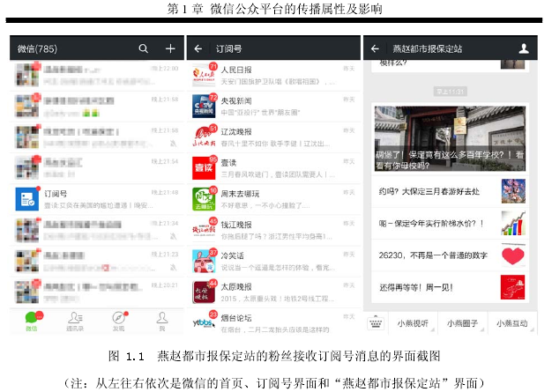Open the 小燕视听 menu
The height and width of the screenshot is (392, 552).
point(413,323)
